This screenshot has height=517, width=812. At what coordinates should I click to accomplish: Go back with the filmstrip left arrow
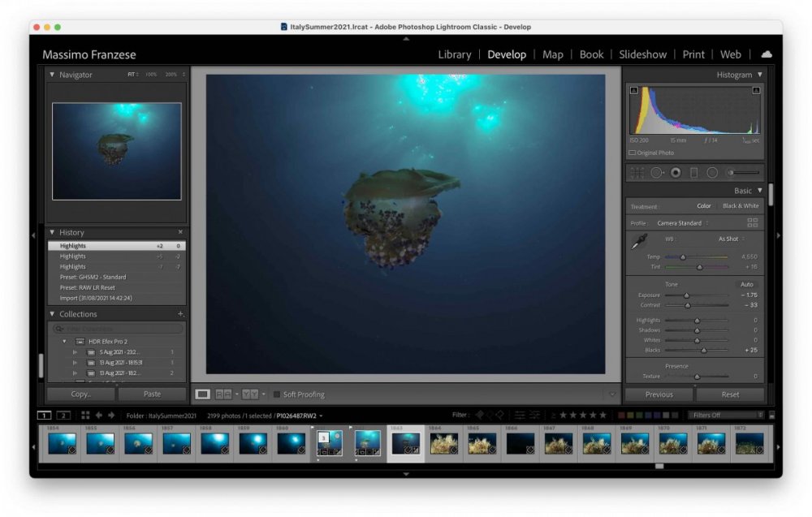[x=98, y=415]
